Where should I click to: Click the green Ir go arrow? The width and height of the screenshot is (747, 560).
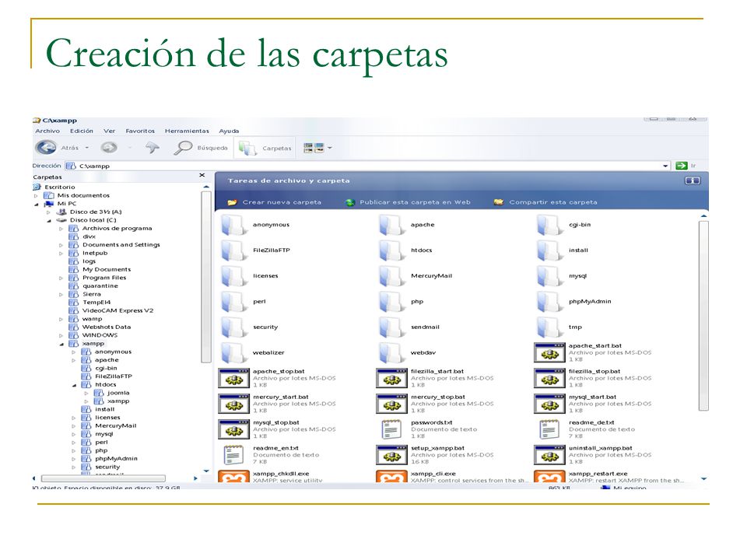coord(682,166)
